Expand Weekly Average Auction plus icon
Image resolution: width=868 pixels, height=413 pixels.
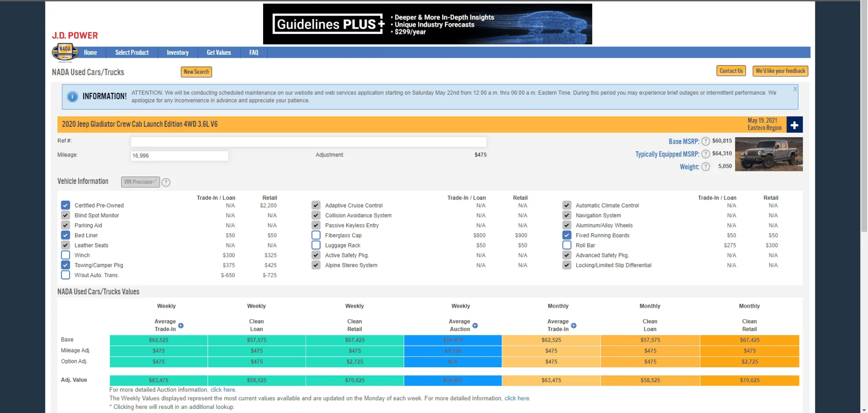pos(475,326)
